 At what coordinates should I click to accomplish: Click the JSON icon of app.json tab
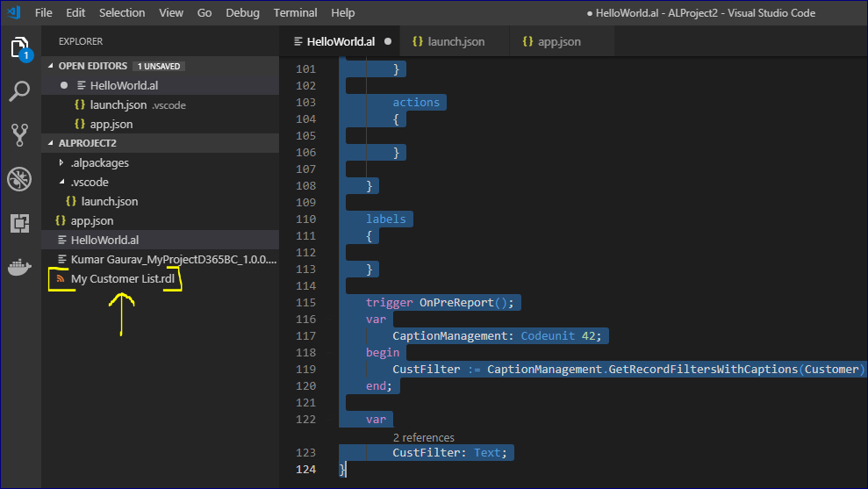(x=527, y=41)
